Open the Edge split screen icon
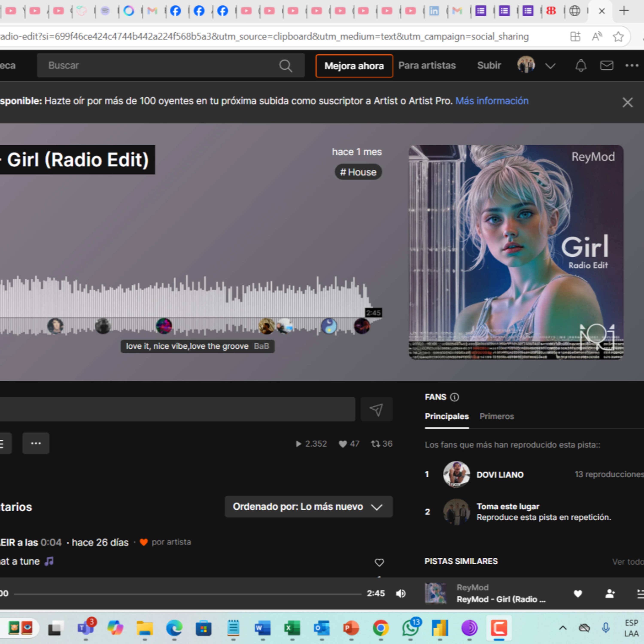The image size is (644, 644). [x=575, y=36]
